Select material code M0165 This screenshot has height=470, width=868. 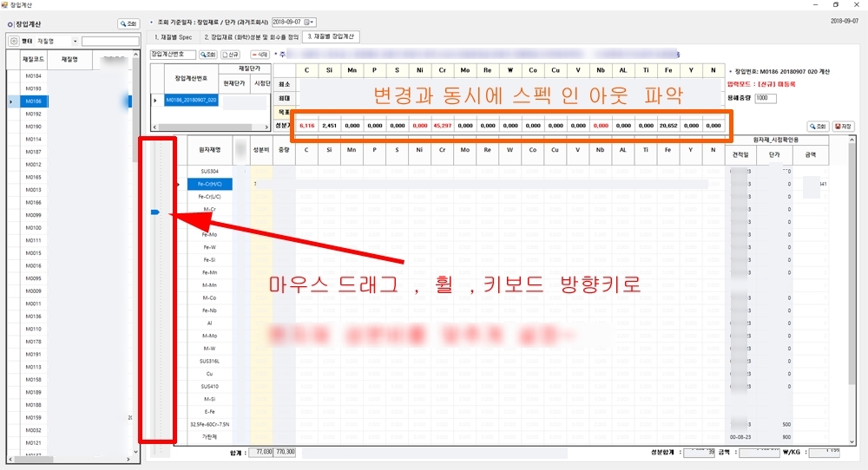click(33, 178)
